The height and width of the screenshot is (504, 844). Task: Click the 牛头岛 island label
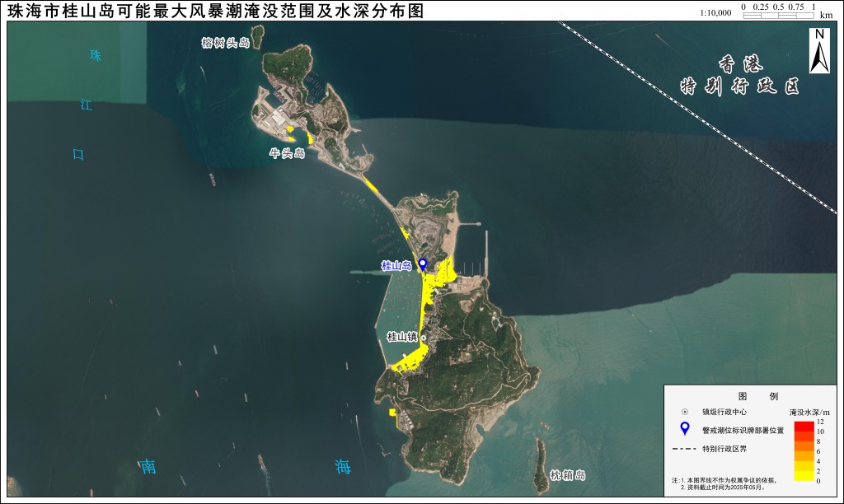[287, 153]
